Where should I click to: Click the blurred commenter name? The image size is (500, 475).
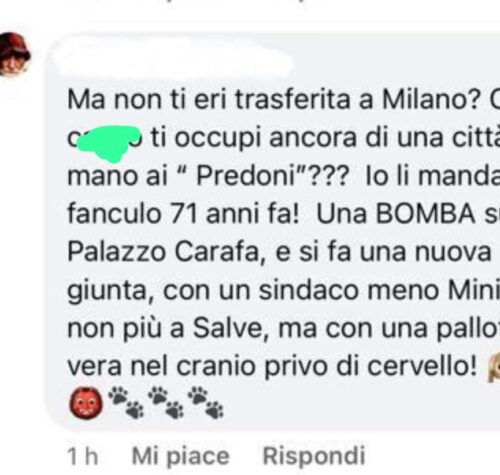[x=175, y=63]
